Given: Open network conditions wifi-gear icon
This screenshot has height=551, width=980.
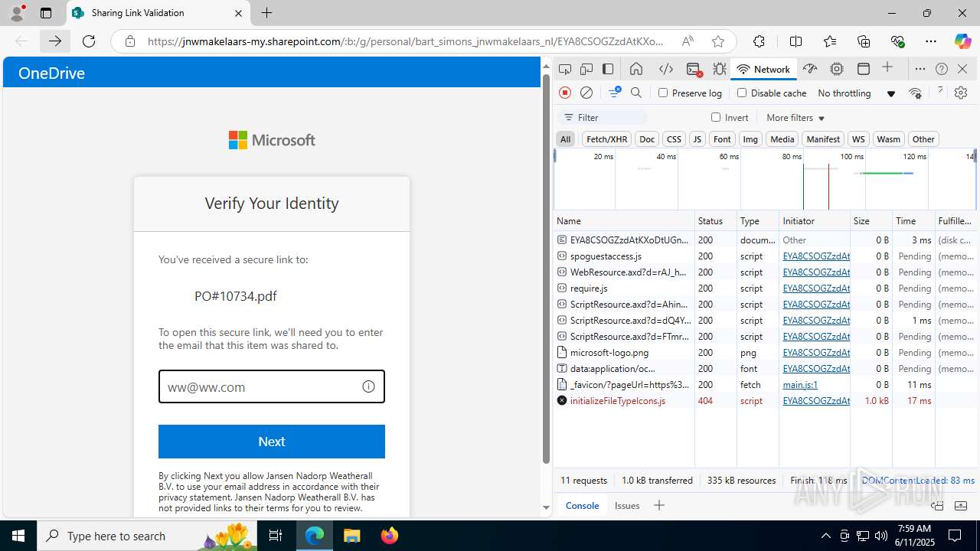Looking at the screenshot, I should [x=915, y=93].
